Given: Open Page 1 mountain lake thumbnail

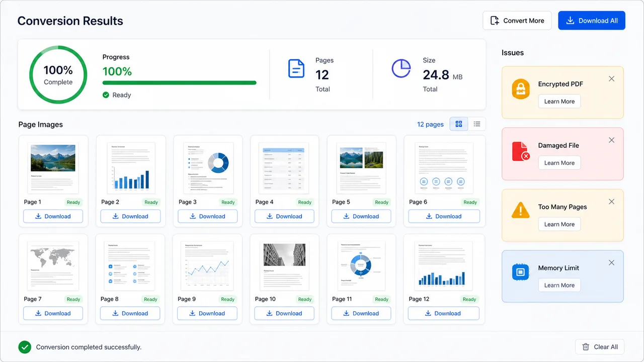Looking at the screenshot, I should 53,167.
